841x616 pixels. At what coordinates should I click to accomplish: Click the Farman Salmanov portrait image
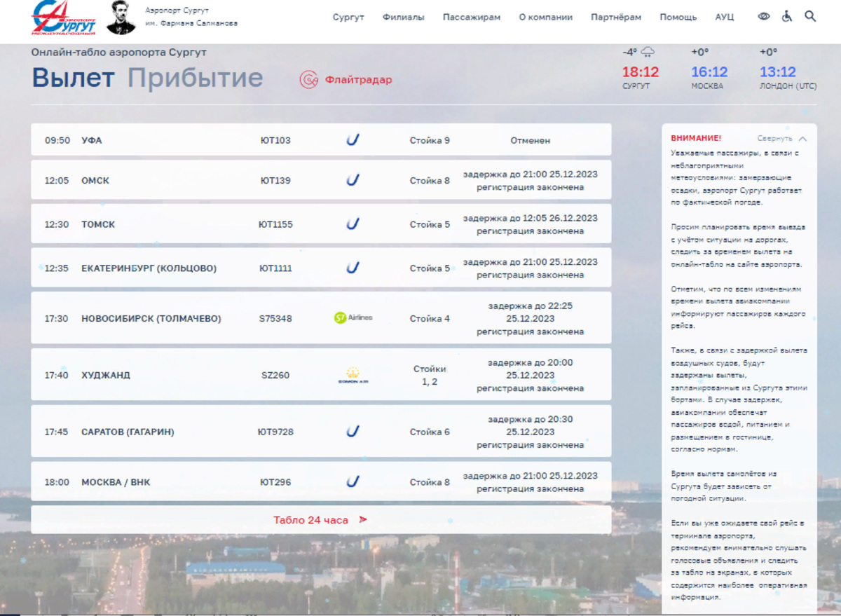[x=121, y=18]
